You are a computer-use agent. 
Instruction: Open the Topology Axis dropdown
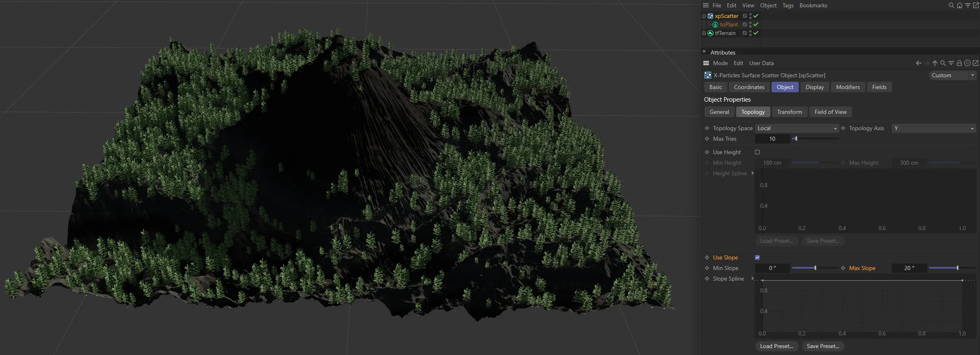pyautogui.click(x=934, y=128)
